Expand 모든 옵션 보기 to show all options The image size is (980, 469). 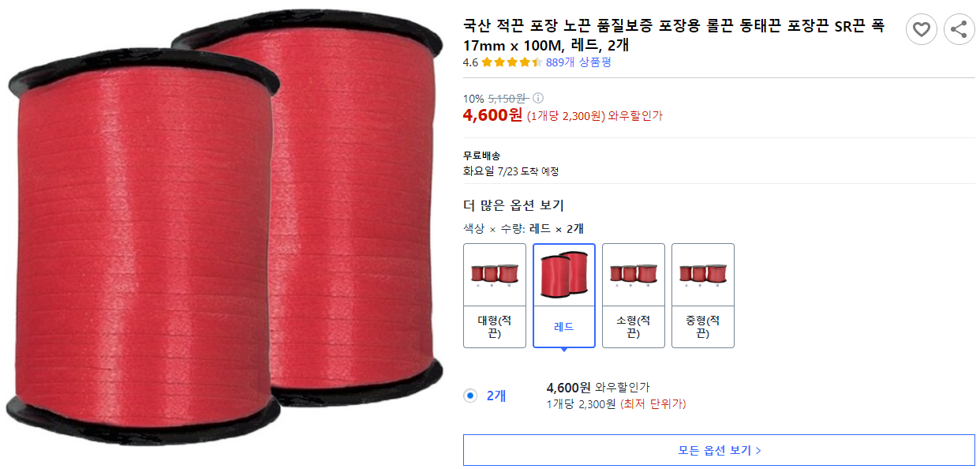719,450
